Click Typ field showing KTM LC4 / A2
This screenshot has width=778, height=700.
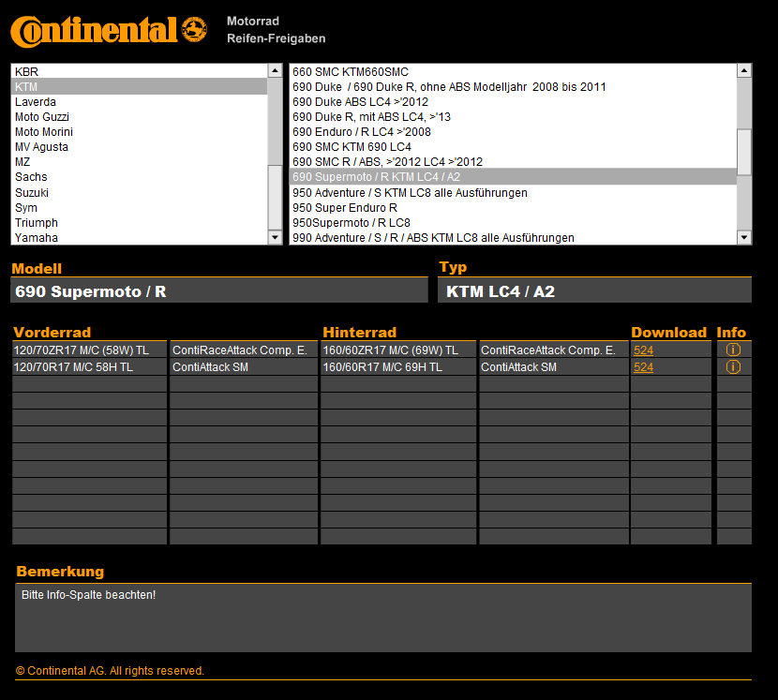pos(594,290)
